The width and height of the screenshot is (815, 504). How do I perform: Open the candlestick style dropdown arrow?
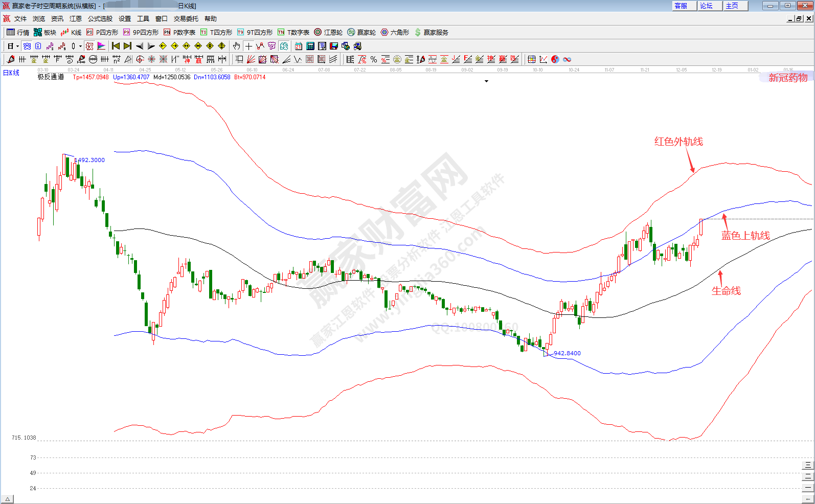[x=80, y=46]
